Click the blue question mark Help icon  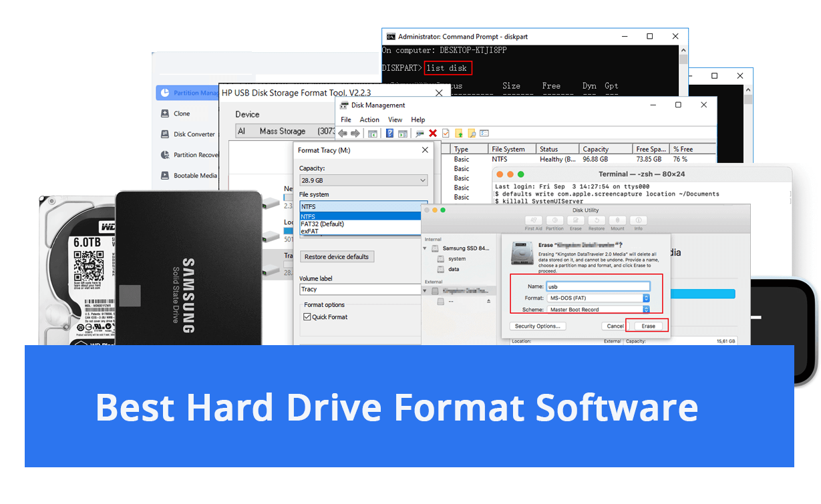390,134
